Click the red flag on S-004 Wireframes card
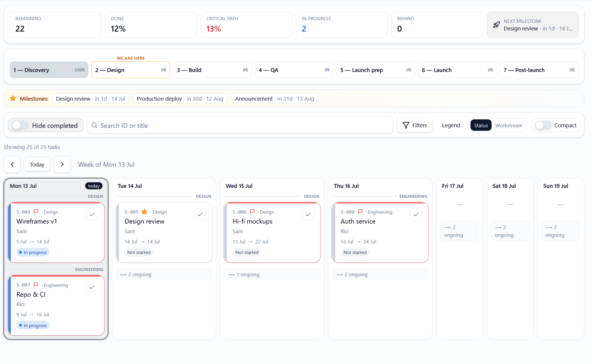Viewport: 592px width, 364px height. click(36, 212)
